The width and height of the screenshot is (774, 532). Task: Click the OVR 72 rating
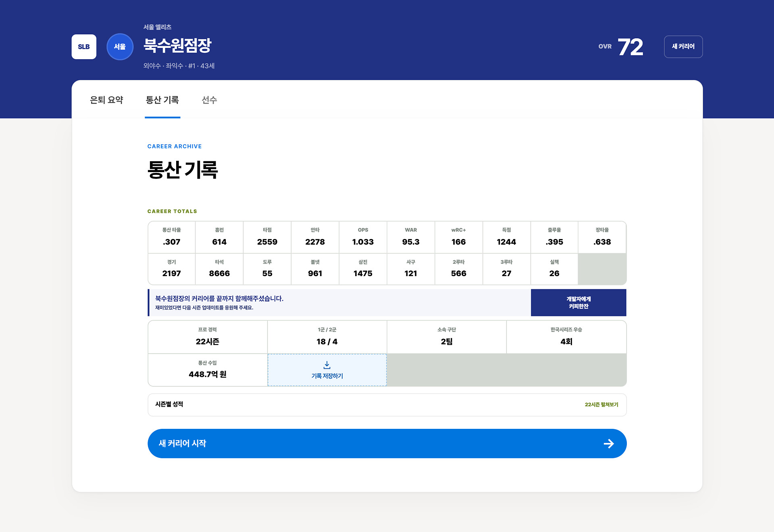point(621,47)
